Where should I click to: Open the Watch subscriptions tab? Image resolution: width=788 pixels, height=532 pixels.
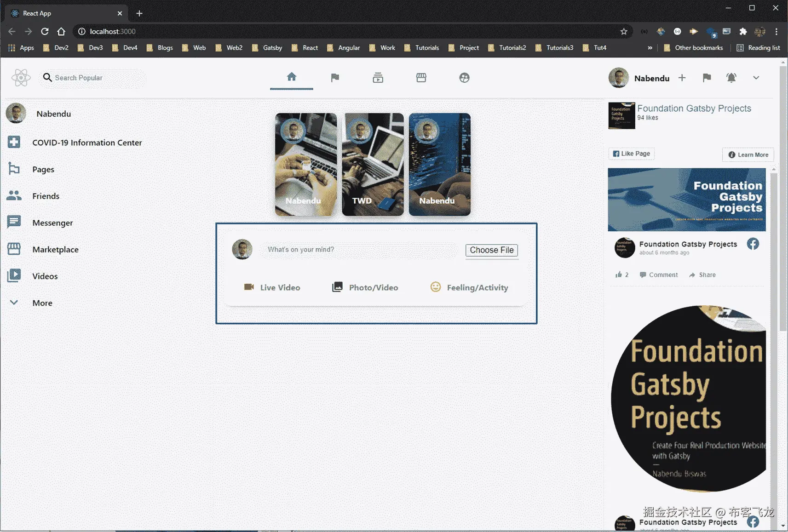378,78
